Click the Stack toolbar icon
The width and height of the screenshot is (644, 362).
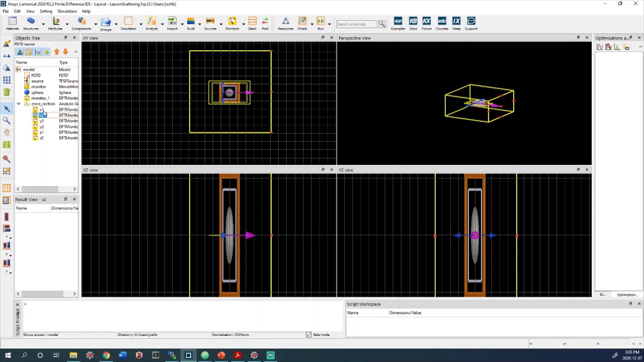pos(252,21)
